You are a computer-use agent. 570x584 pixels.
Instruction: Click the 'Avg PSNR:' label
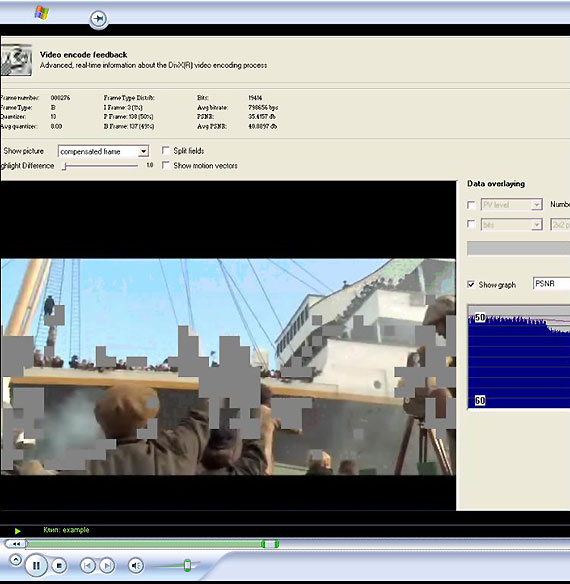(212, 126)
